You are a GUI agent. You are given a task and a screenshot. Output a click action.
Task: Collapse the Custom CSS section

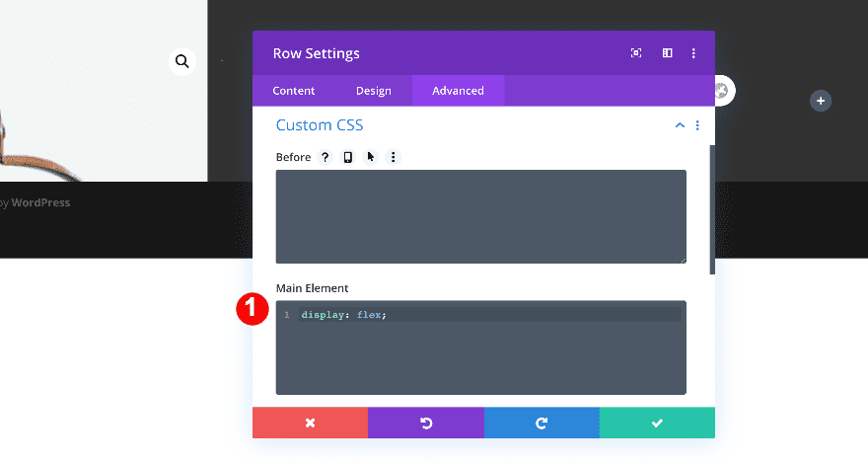click(x=680, y=125)
